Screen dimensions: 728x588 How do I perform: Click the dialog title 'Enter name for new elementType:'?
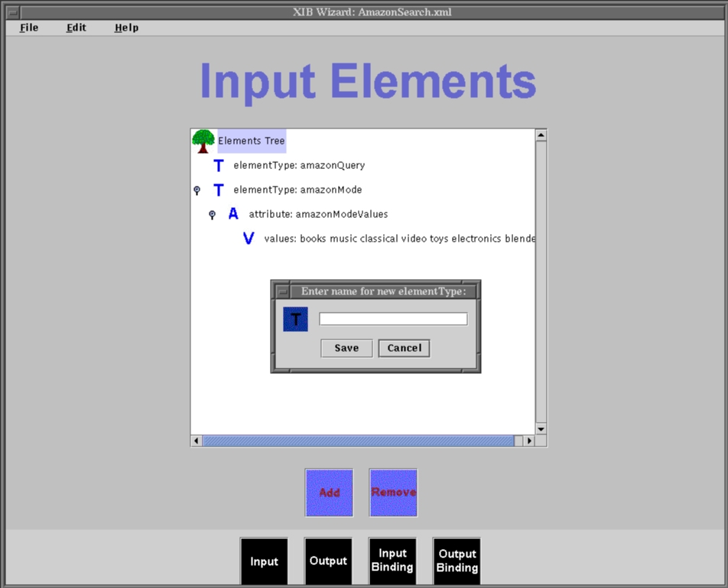click(383, 291)
